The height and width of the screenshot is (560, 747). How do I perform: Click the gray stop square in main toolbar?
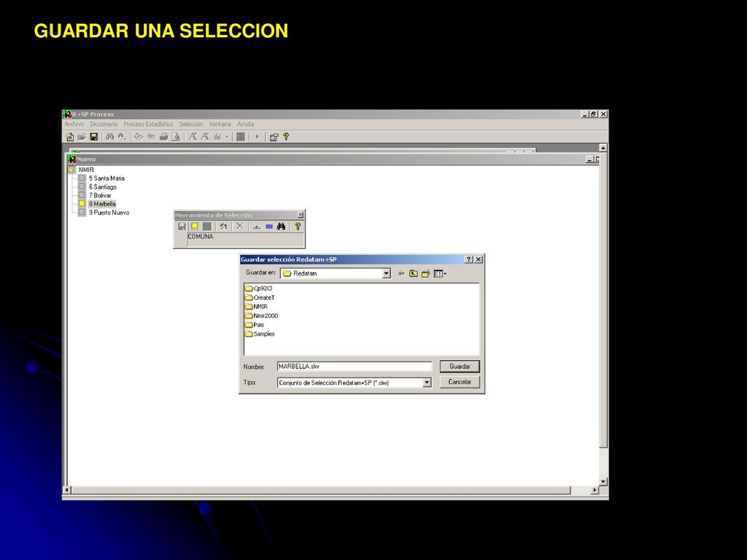point(241,137)
